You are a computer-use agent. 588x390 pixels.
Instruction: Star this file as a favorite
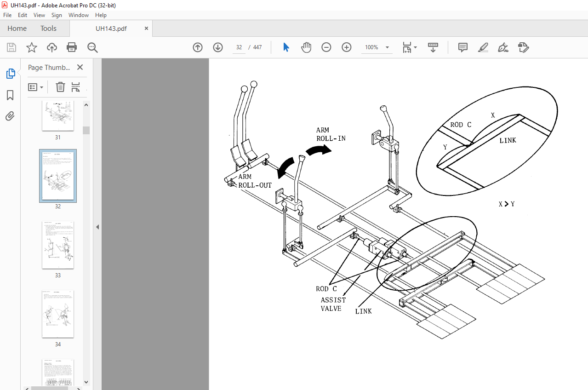pos(31,47)
